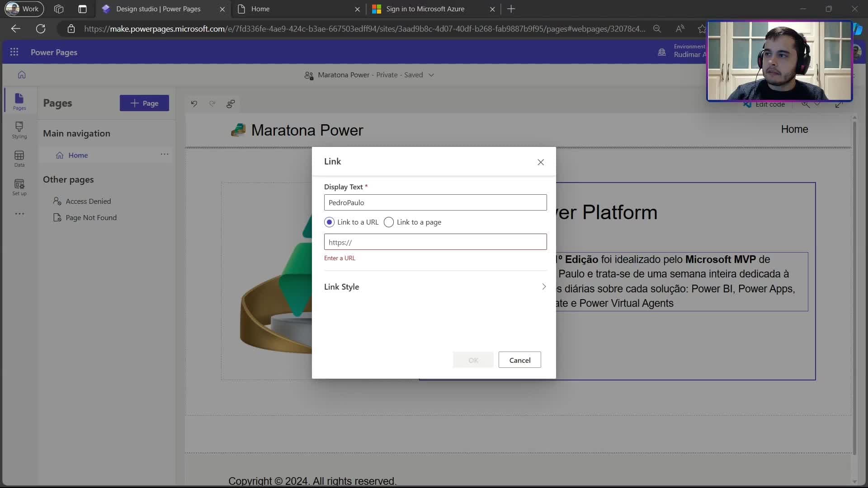This screenshot has width=868, height=488.
Task: Close the Design studio tab
Action: (x=222, y=9)
